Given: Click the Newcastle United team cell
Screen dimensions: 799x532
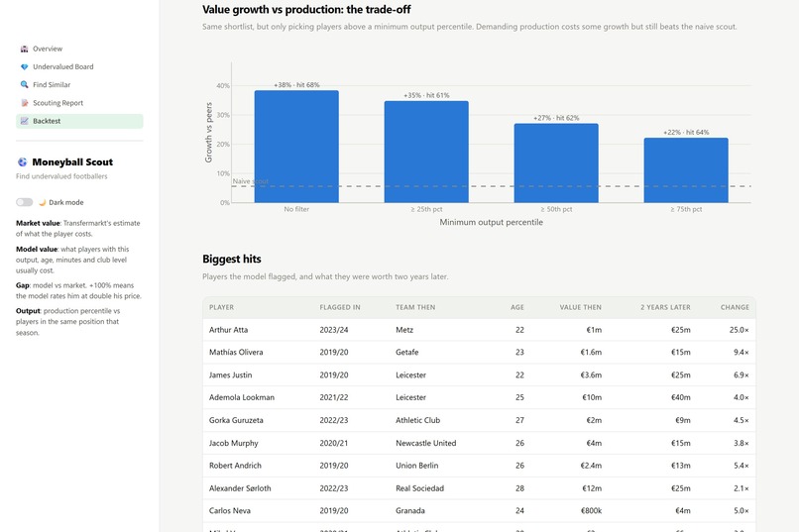Looking at the screenshot, I should [x=425, y=444].
